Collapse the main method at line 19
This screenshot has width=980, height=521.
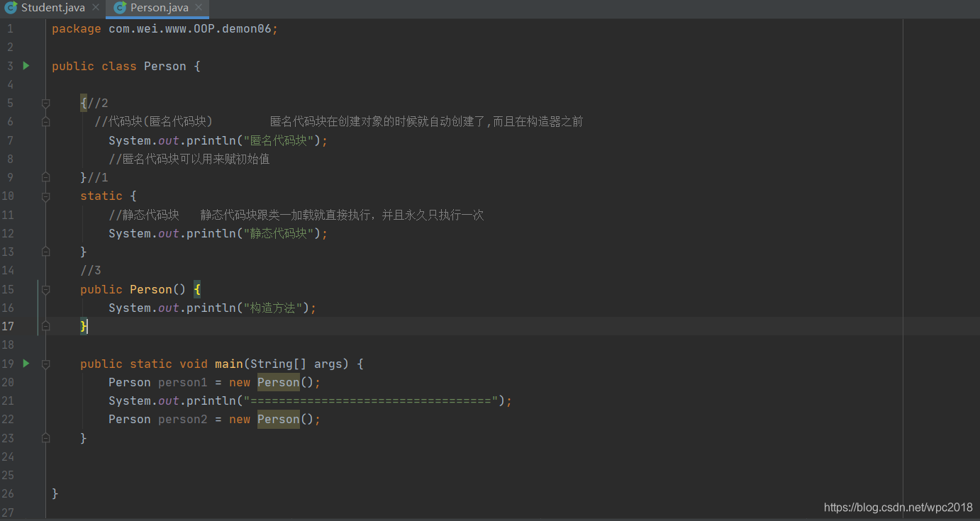click(46, 364)
